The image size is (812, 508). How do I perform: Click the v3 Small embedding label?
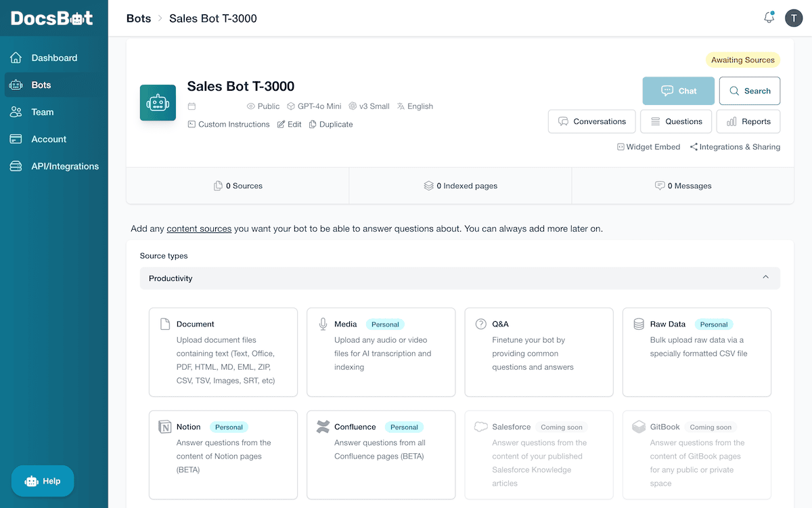[x=369, y=106]
